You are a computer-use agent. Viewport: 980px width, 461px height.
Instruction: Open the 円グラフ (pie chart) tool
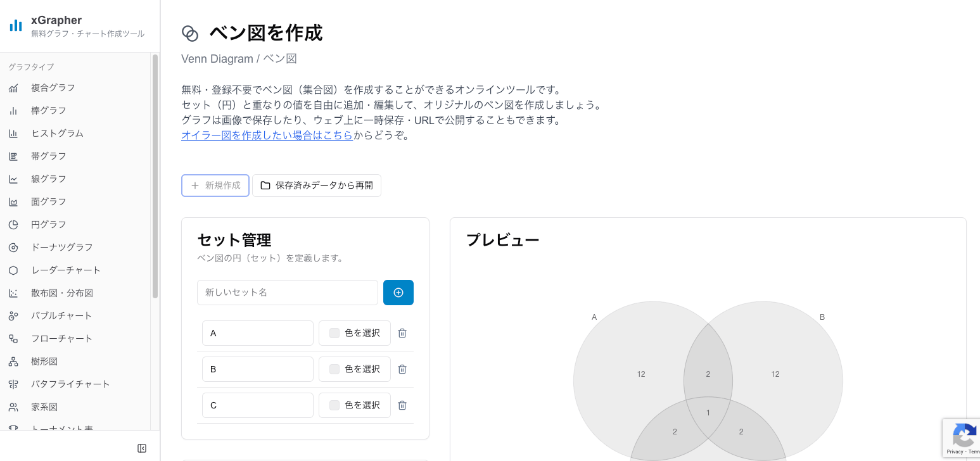coord(48,224)
